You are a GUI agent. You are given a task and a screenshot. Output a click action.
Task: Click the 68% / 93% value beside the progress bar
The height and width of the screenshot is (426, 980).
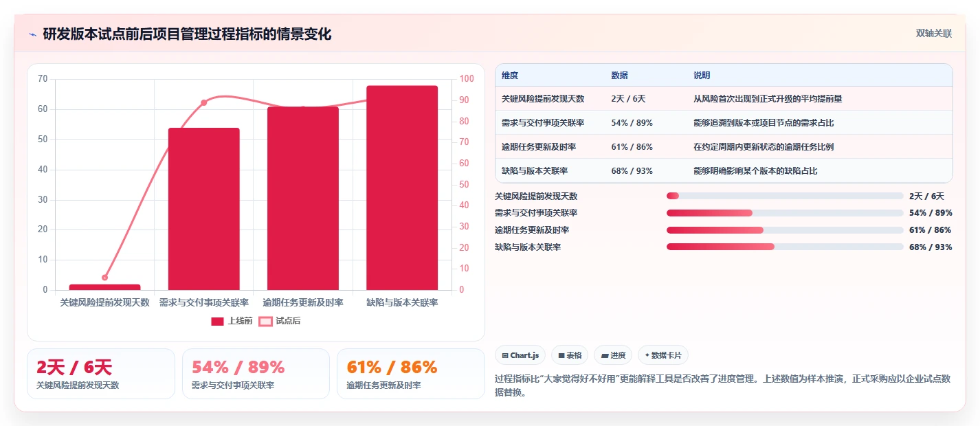tap(931, 247)
